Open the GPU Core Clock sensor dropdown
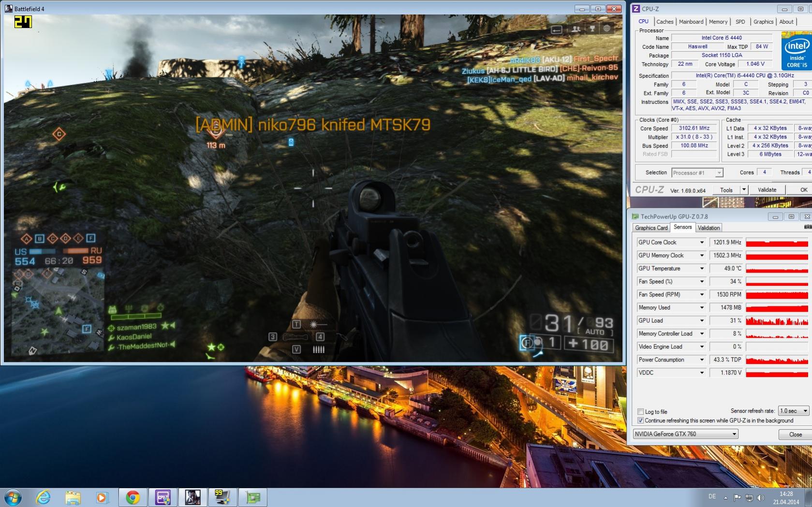This screenshot has width=812, height=507. 702,242
